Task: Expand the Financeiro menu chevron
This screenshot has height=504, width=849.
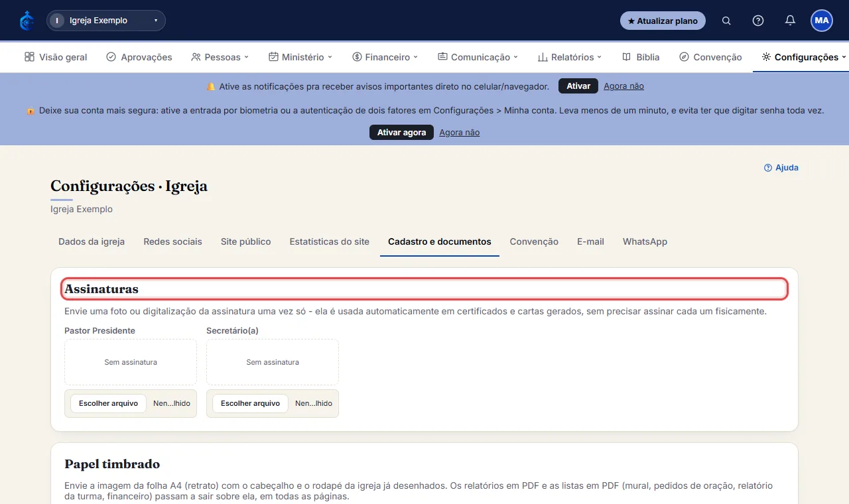Action: click(416, 57)
